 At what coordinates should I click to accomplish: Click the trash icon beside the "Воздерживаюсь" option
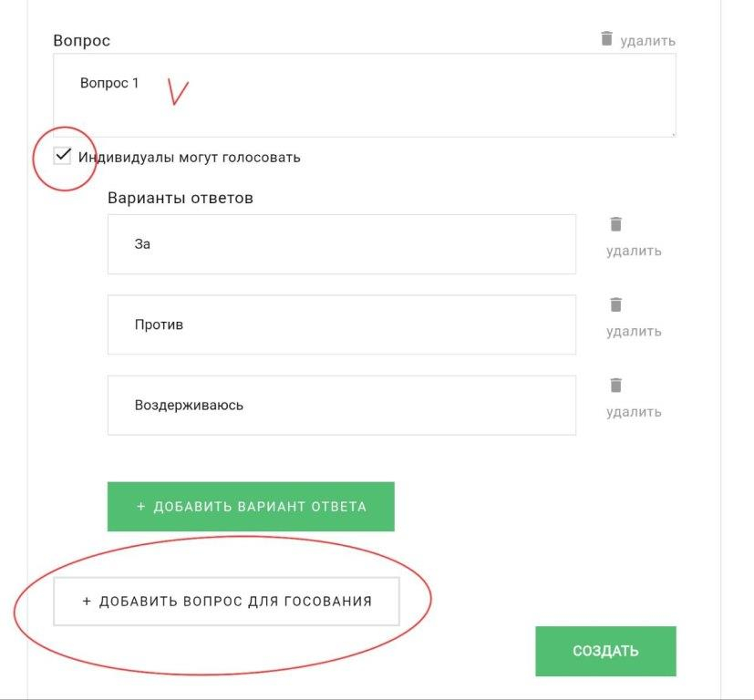click(616, 385)
